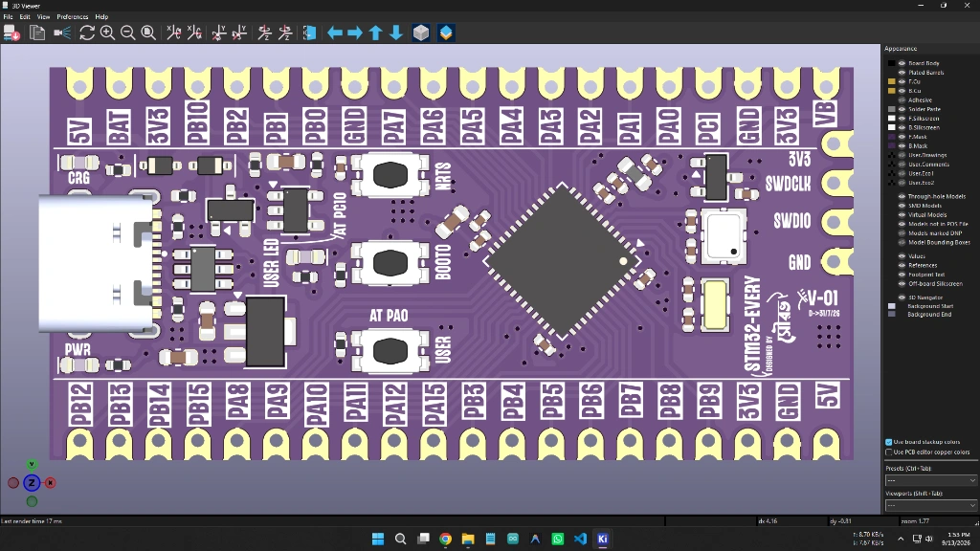
Task: Click the Flip board view icon
Action: pyautogui.click(x=309, y=33)
